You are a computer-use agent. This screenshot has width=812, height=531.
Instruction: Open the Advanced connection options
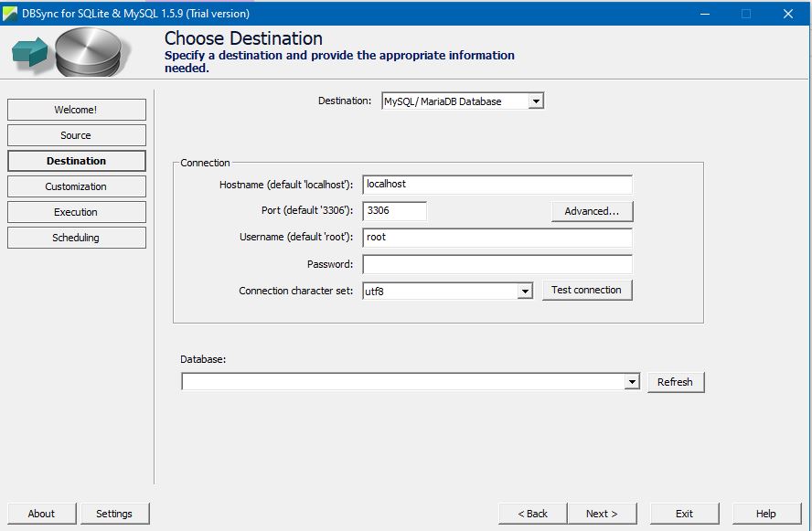point(591,210)
